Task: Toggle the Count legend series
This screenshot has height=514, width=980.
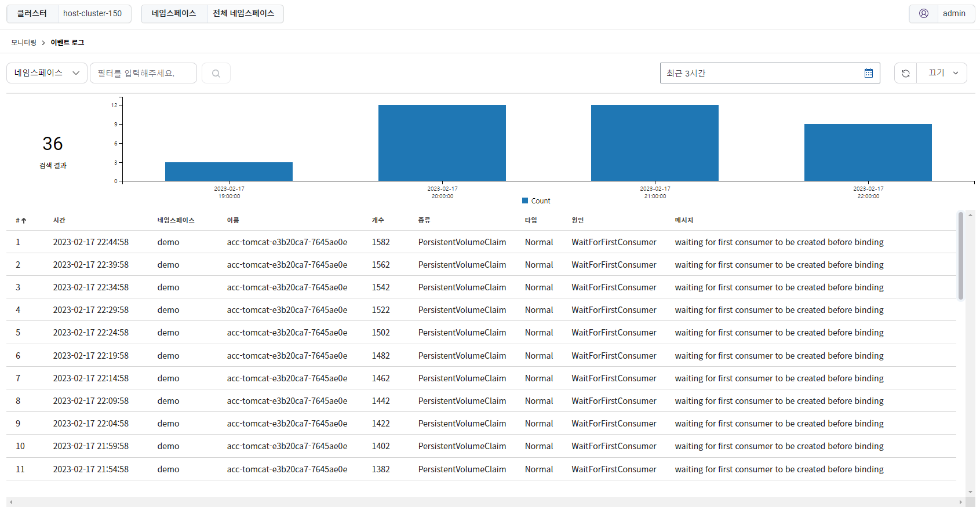Action: [536, 201]
